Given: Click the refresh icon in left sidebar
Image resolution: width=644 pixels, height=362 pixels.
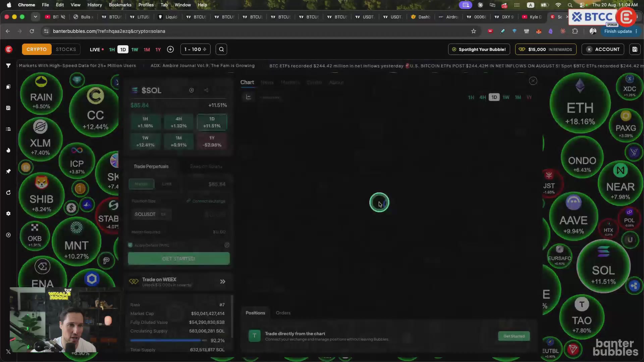Looking at the screenshot, I should (x=8, y=193).
